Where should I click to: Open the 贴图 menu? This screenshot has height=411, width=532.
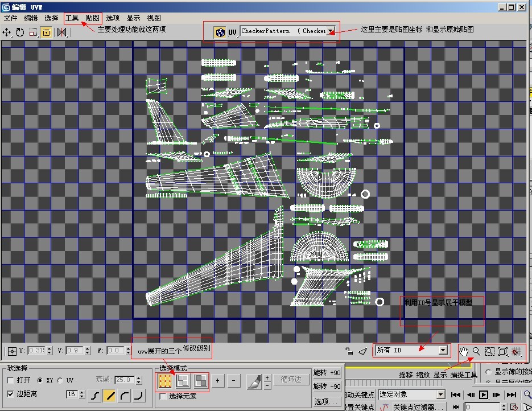point(92,18)
